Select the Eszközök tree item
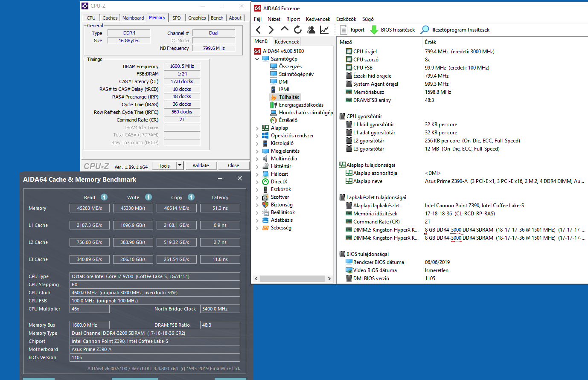Viewport: 588px width, 380px height. pos(281,189)
